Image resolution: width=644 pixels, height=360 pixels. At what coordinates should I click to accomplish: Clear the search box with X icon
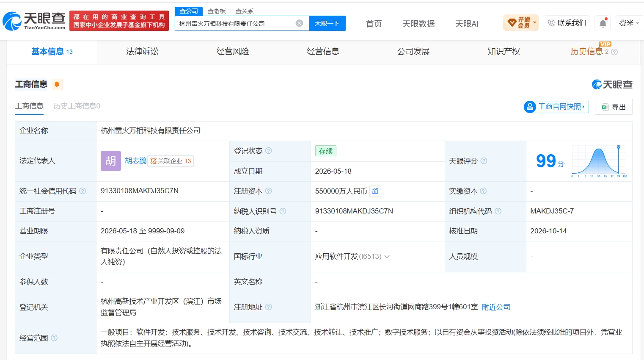coord(299,23)
